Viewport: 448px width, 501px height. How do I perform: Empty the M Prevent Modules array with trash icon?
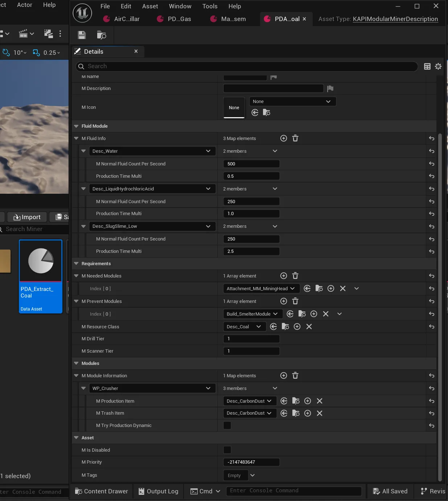[295, 301]
